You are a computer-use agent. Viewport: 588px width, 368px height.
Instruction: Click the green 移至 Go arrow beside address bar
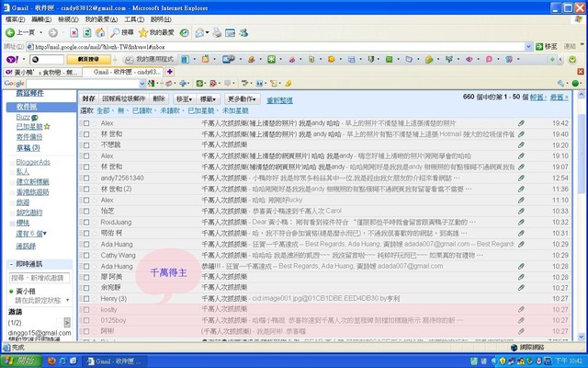point(547,47)
